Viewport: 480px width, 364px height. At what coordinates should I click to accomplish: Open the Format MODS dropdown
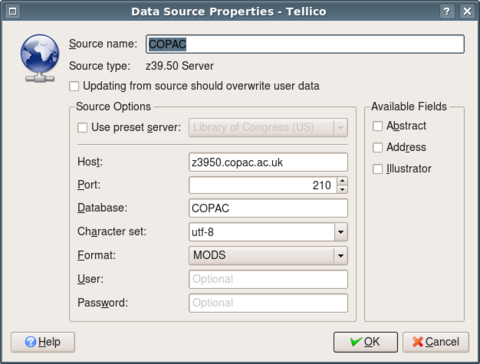268,255
